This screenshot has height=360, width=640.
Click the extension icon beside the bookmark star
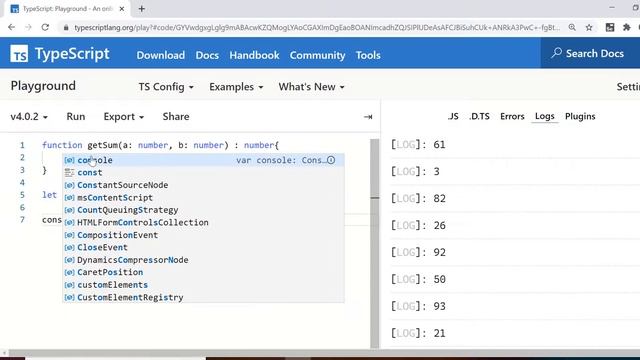[x=610, y=27]
